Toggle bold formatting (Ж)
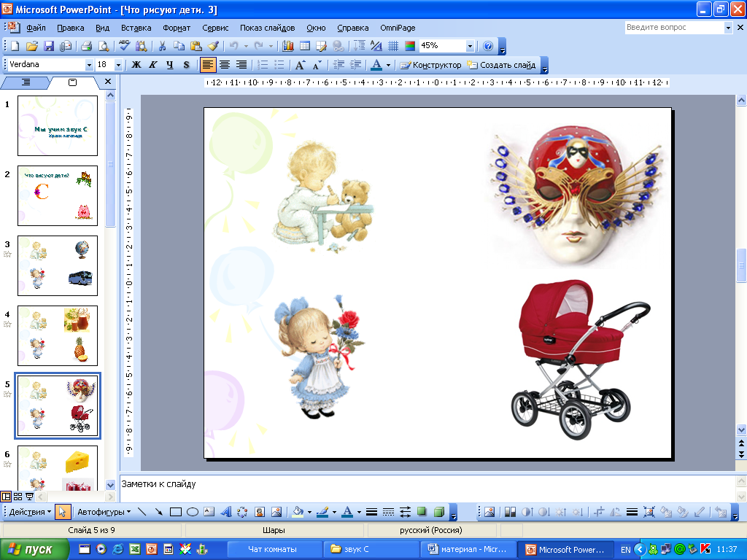The image size is (747, 560). click(136, 65)
